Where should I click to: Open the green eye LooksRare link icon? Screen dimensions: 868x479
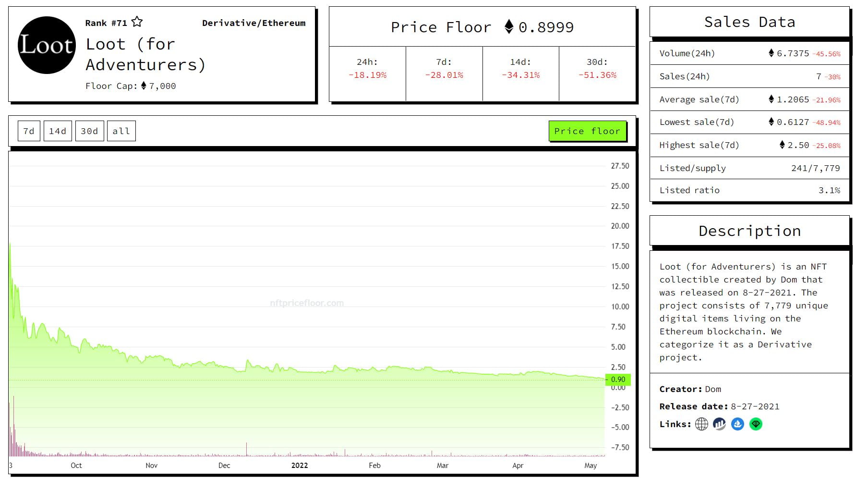756,424
